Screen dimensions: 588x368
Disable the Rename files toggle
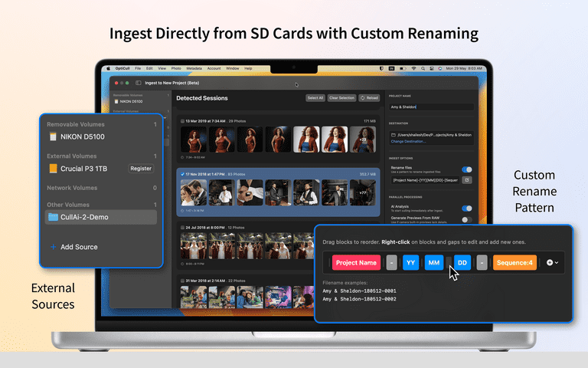[x=467, y=169]
